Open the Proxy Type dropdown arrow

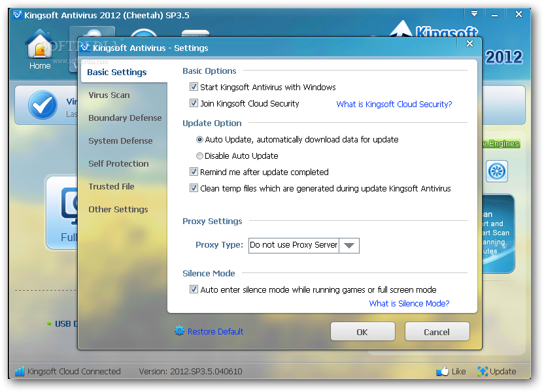(349, 246)
